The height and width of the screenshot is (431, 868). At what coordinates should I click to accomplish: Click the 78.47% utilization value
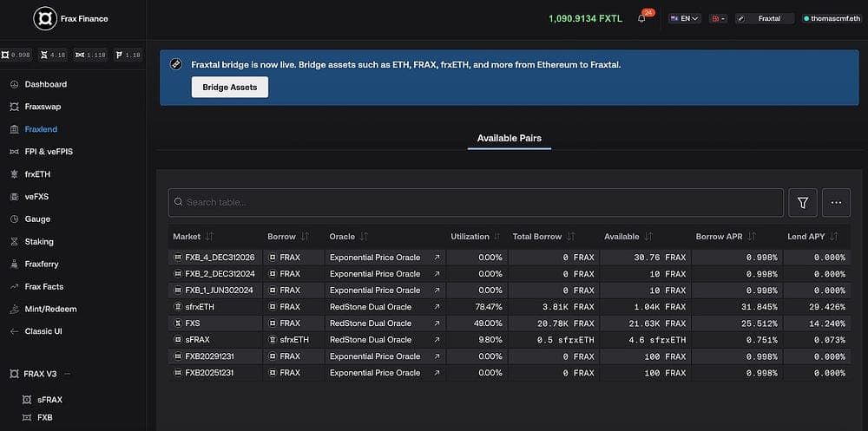(490, 307)
